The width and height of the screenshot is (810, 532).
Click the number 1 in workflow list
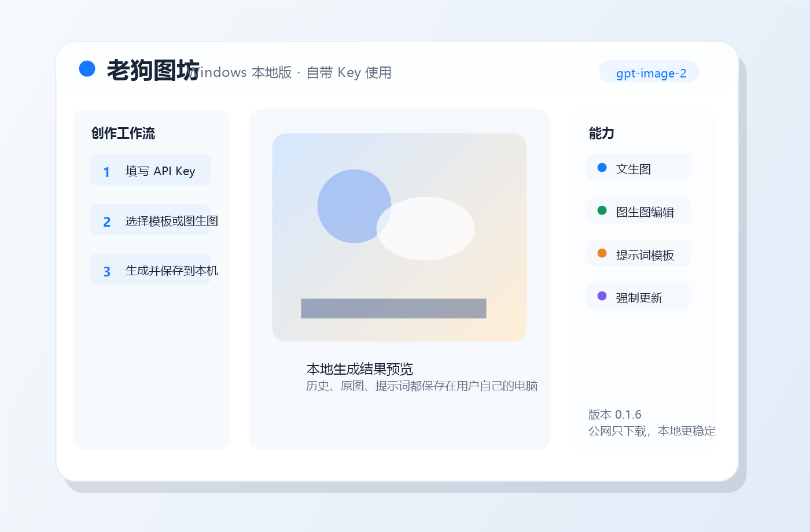106,172
